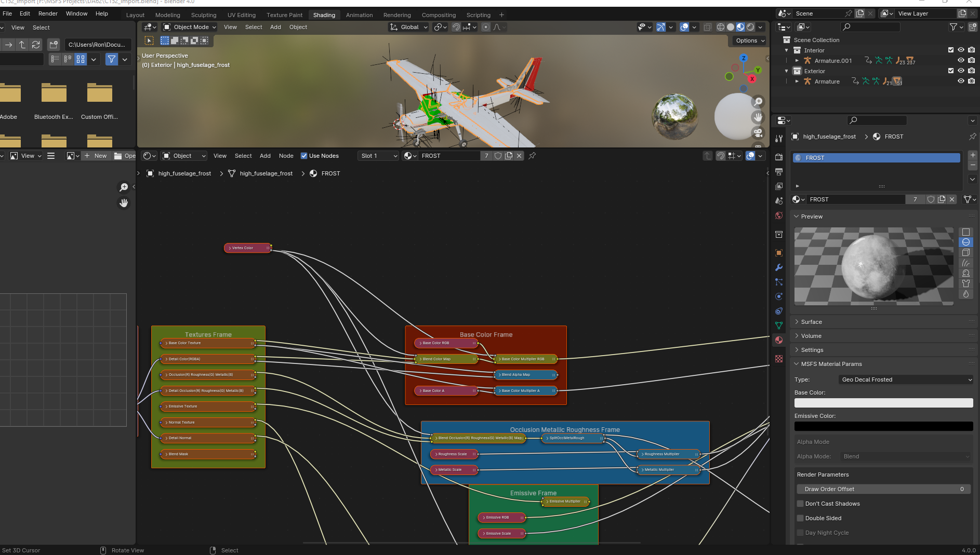Open the Compositing workspace

pos(439,15)
